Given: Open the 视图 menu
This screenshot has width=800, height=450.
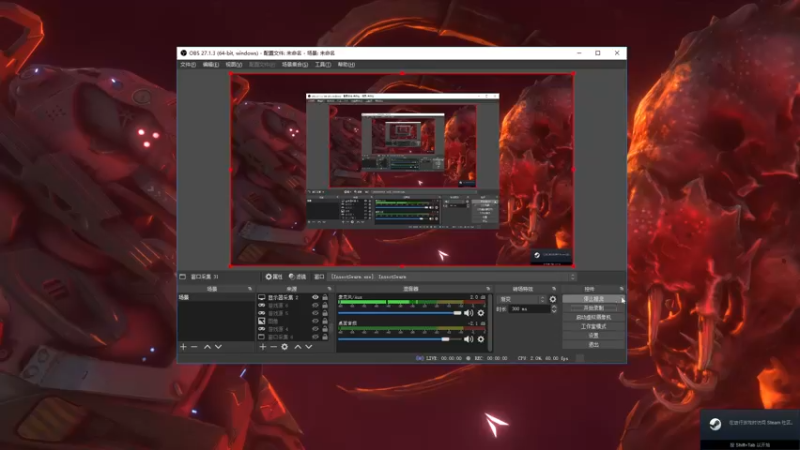Looking at the screenshot, I should [x=234, y=65].
